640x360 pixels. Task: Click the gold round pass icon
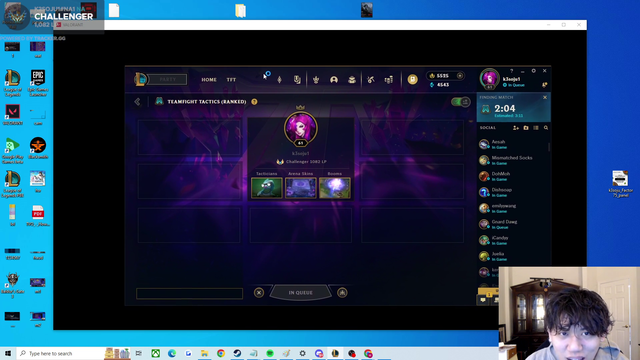coord(413,79)
